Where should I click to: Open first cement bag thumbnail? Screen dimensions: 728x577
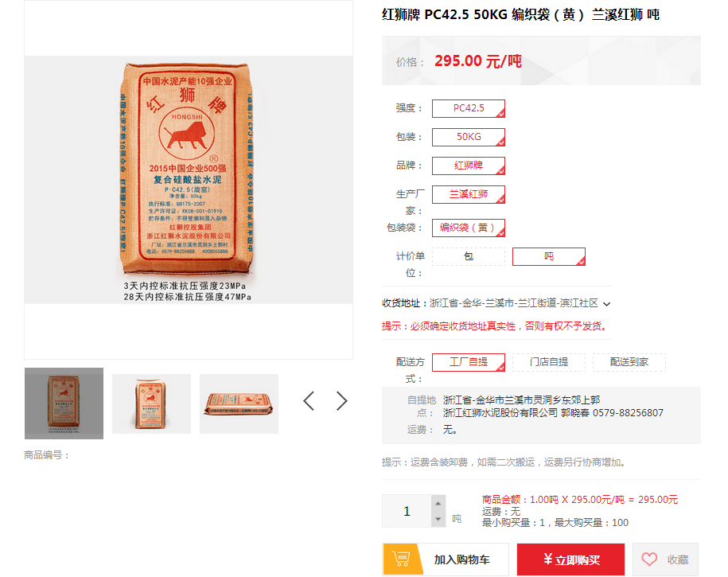64,404
